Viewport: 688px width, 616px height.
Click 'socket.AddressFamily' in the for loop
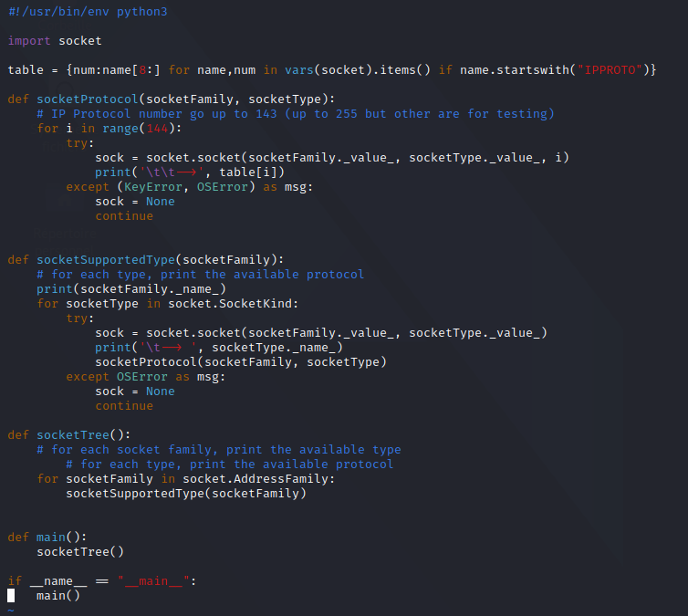[x=255, y=479]
